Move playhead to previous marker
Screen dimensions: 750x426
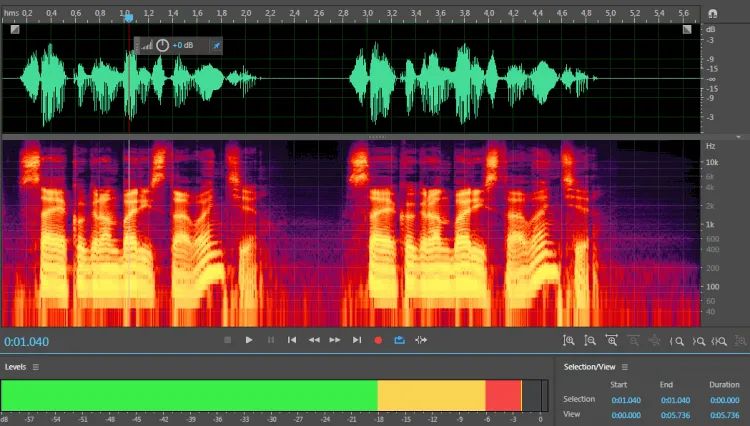coord(292,340)
